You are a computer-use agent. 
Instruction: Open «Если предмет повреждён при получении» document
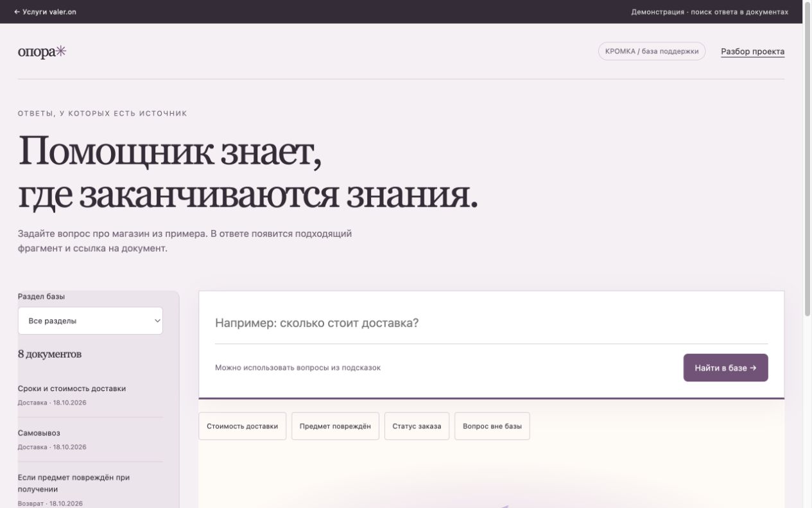pos(91,490)
